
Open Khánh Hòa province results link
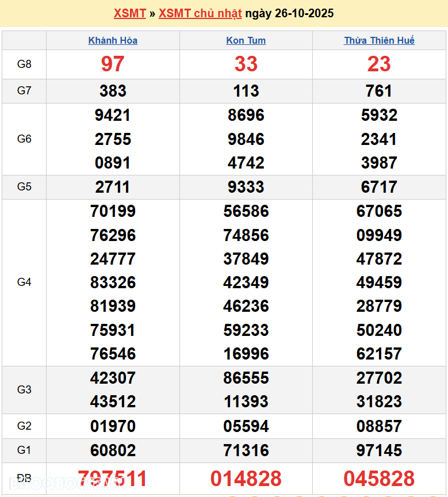click(x=113, y=40)
